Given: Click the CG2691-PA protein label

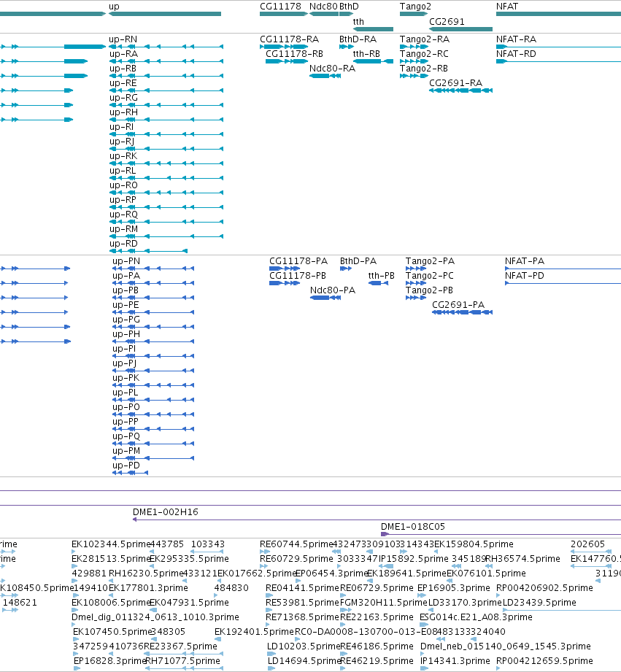Looking at the screenshot, I should [458, 305].
